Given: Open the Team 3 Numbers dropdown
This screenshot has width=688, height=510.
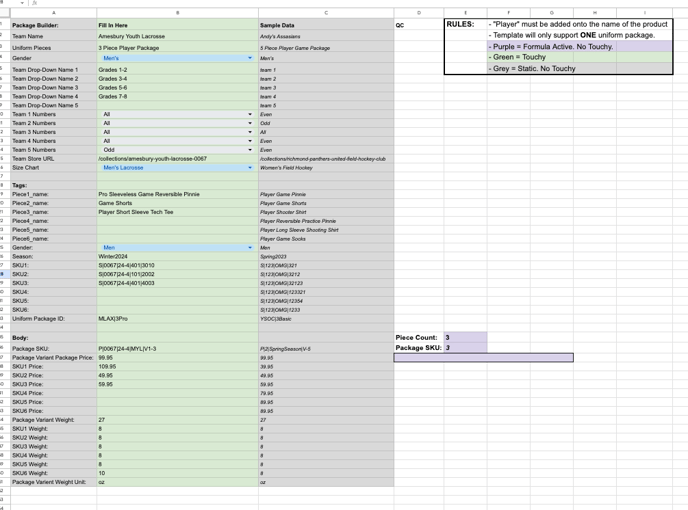Looking at the screenshot, I should click(249, 132).
